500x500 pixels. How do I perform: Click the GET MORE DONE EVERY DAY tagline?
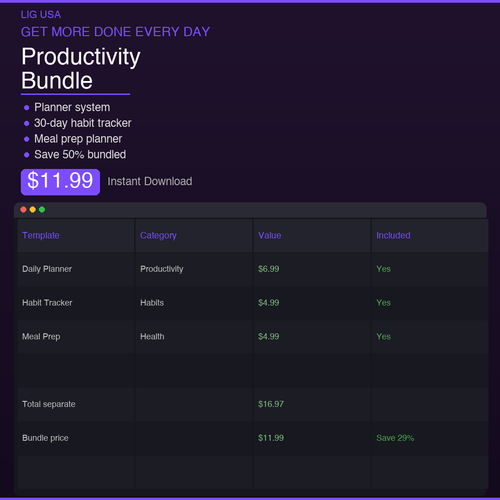click(x=115, y=32)
